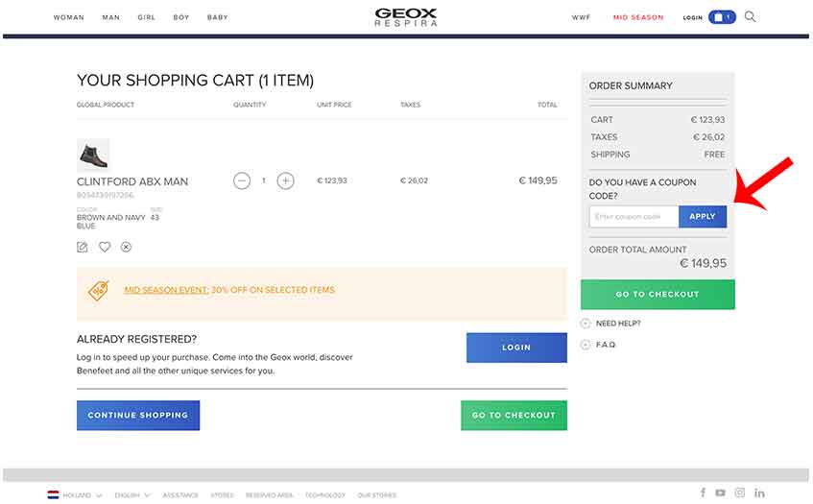813x504 pixels.
Task: Open the Our Stories footer link
Action: (376, 495)
